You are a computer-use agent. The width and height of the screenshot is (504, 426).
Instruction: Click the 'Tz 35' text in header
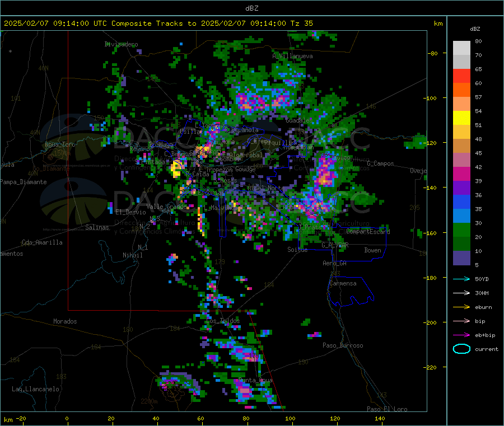[x=301, y=24]
